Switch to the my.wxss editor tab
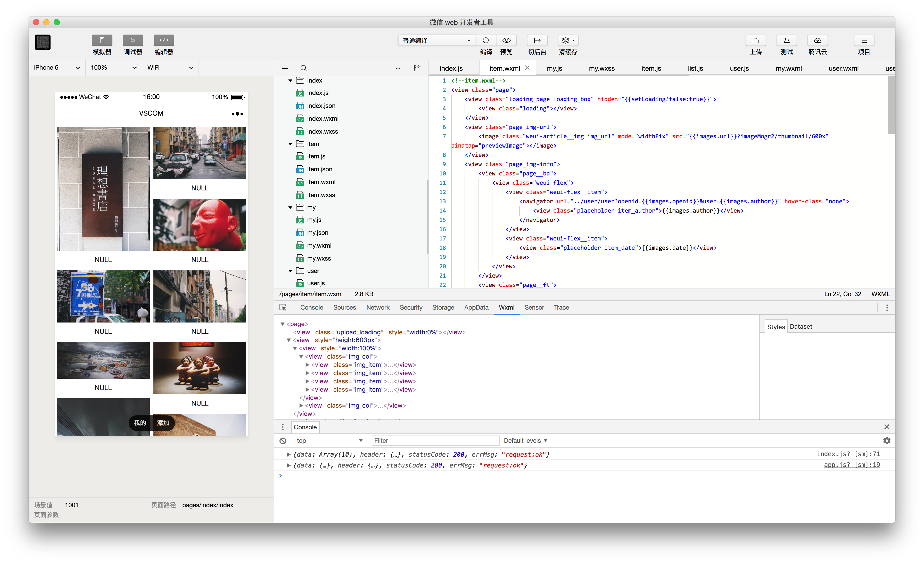 601,68
